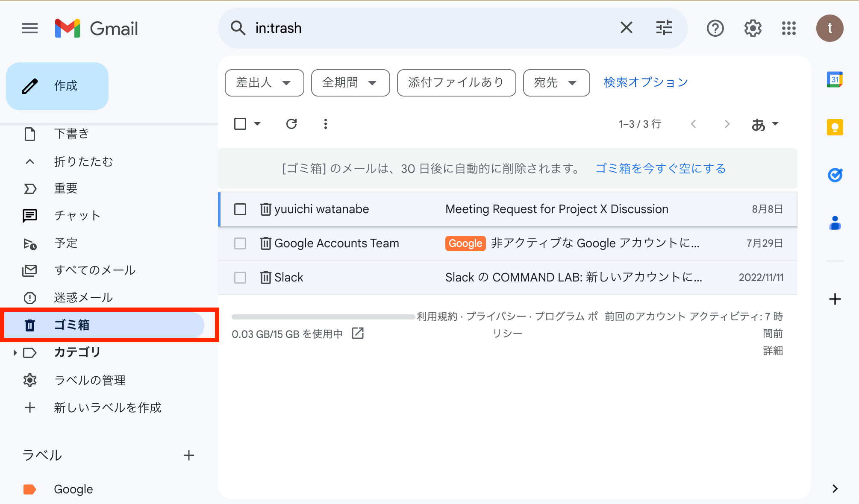859x504 pixels.
Task: Open the 全期間 date filter dropdown
Action: (350, 82)
